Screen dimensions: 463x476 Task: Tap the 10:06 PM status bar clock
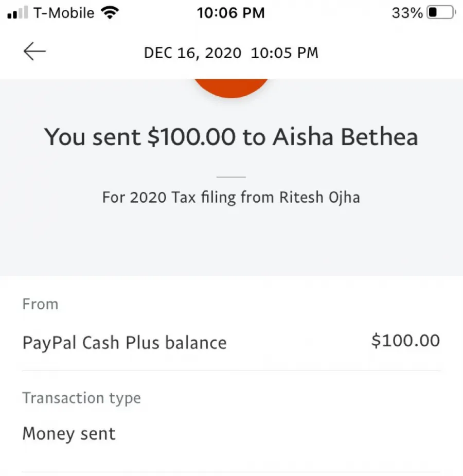(x=230, y=13)
